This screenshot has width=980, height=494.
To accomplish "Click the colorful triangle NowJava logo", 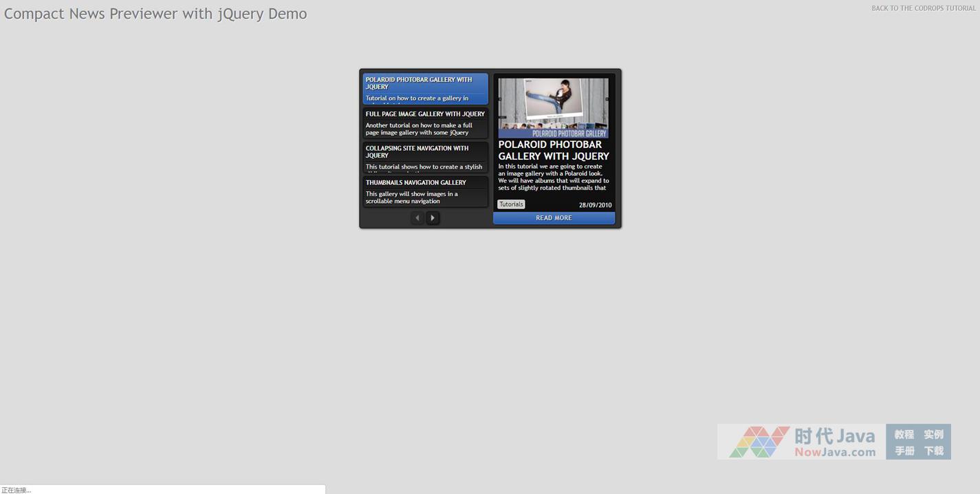I will (759, 442).
